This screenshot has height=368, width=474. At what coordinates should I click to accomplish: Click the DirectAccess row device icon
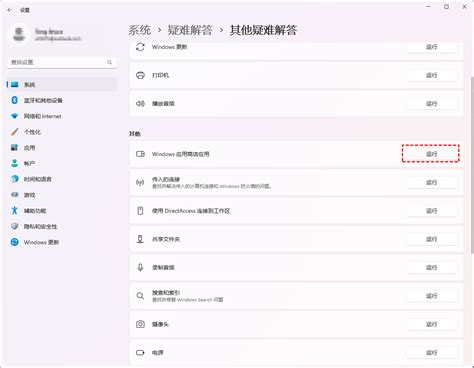pyautogui.click(x=140, y=211)
